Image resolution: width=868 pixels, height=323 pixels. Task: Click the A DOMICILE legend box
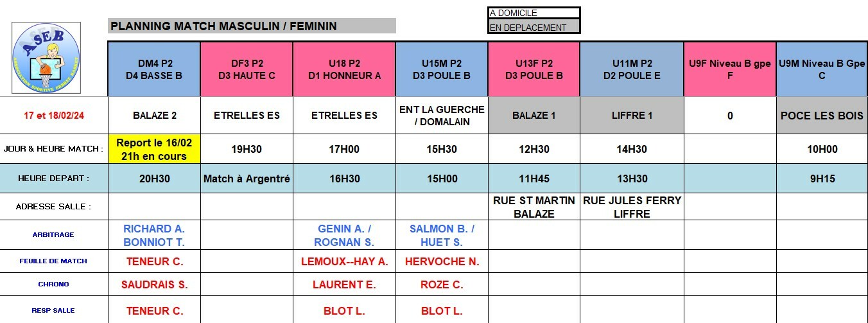[x=534, y=13]
